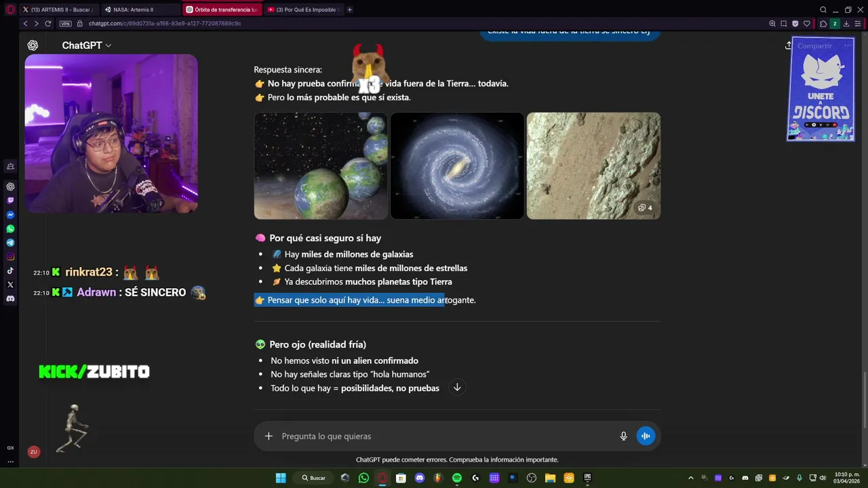Open WhatsApp in the Opera sidebar
Image resolution: width=868 pixels, height=488 pixels.
click(10, 228)
